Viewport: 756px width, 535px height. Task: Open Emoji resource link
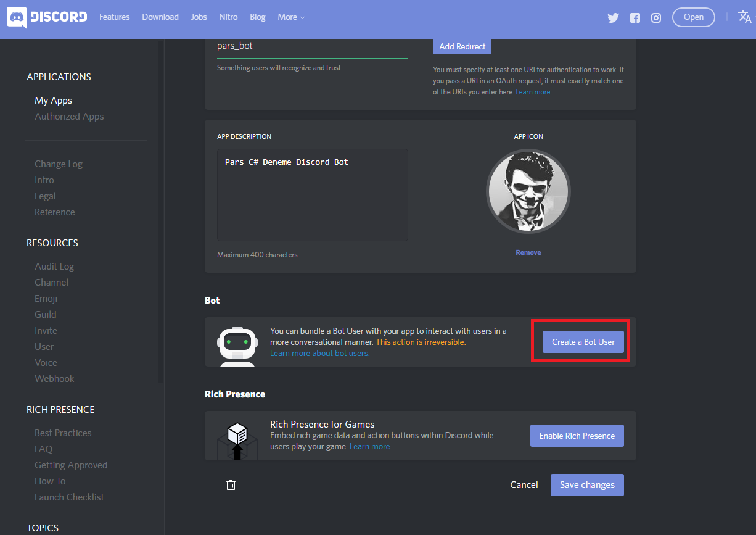(x=46, y=299)
